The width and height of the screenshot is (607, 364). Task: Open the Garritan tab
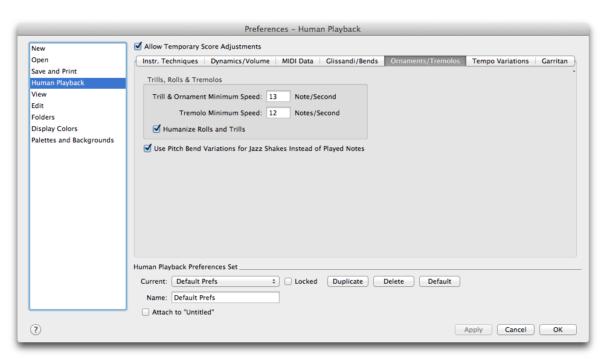pyautogui.click(x=554, y=61)
